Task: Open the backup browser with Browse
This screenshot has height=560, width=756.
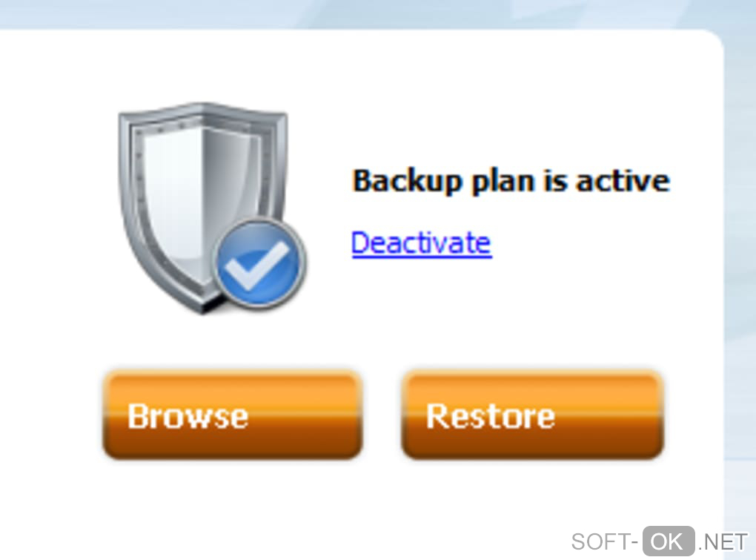Action: click(232, 415)
